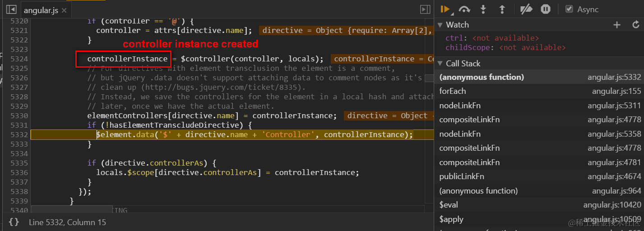The width and height of the screenshot is (644, 231).
Task: Click inline value 'directive = Object {require: Array[2],'
Action: coord(346,30)
